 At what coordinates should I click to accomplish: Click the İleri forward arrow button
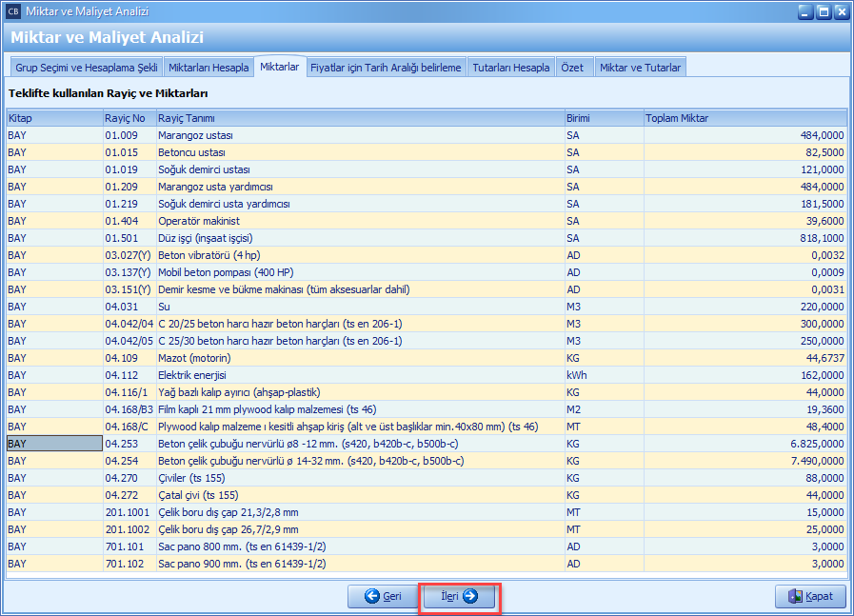coord(459,597)
